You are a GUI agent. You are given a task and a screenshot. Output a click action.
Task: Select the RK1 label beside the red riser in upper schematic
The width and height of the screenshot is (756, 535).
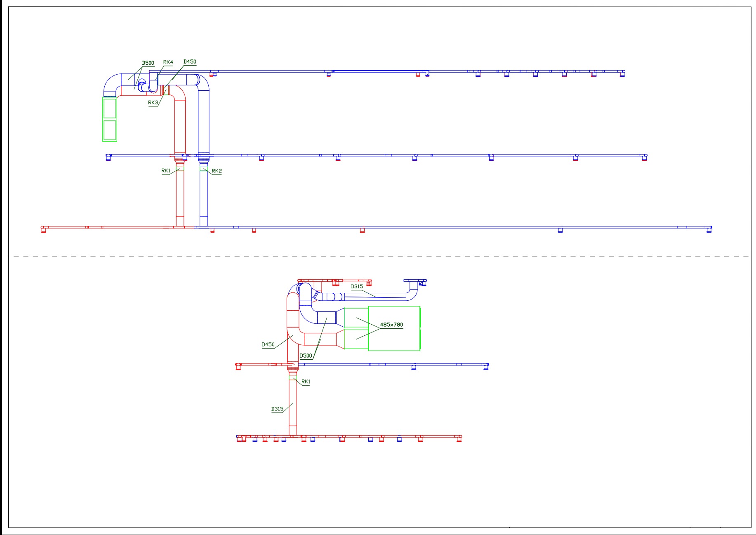166,170
